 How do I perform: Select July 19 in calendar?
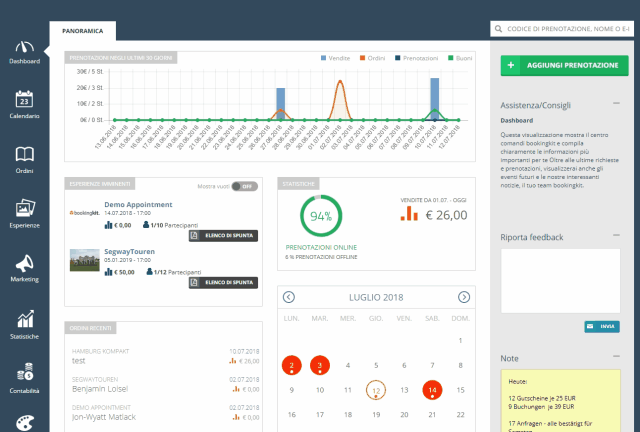point(376,414)
